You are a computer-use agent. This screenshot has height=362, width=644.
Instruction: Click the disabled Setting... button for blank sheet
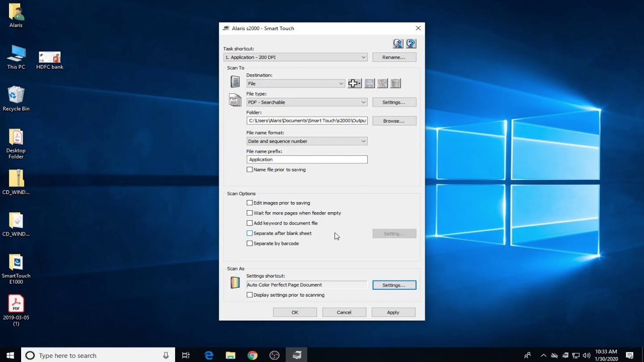pos(394,233)
